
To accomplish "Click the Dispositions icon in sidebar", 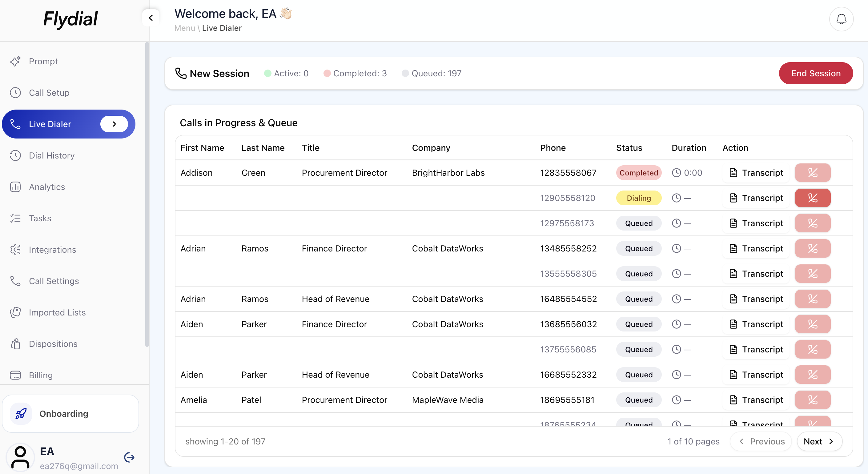I will click(x=15, y=343).
